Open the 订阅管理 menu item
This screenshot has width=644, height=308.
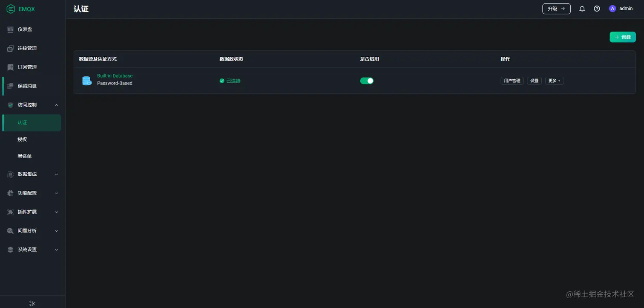(x=32, y=67)
